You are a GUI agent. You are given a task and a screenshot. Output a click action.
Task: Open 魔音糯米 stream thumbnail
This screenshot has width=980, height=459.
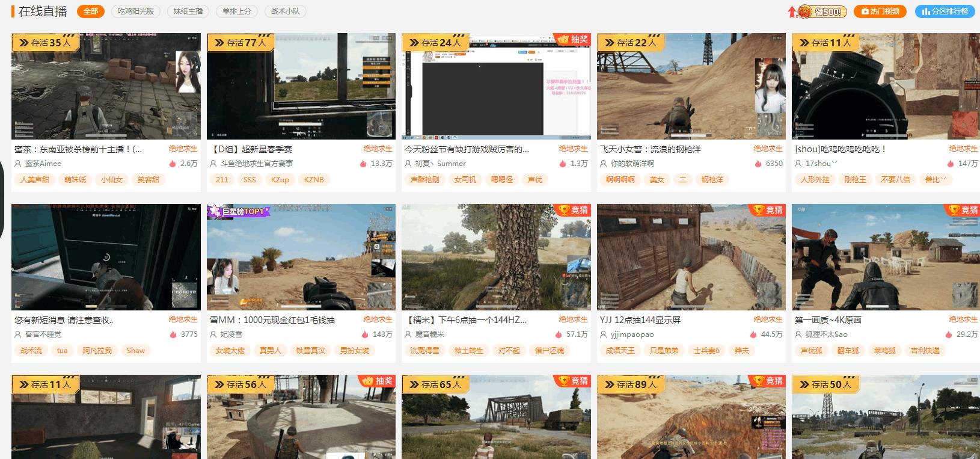point(496,257)
